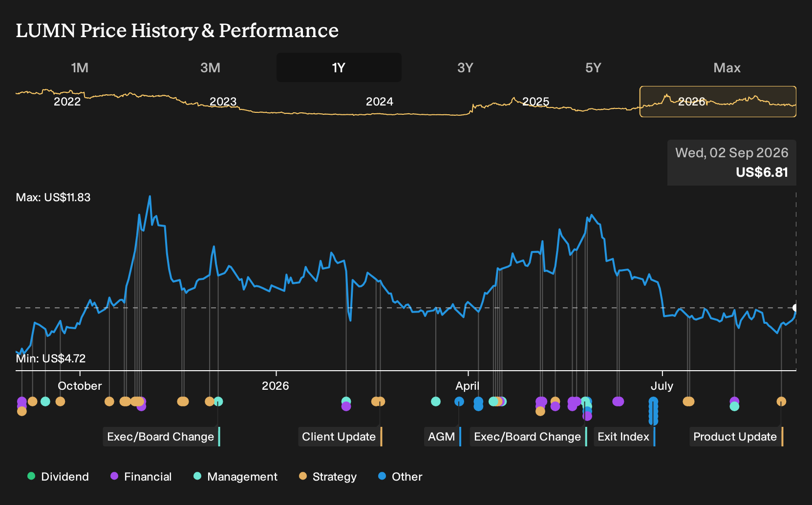Click the teal Management marker above Exec/Board Change
Viewport: 812px width, 505px height.
[x=218, y=401]
